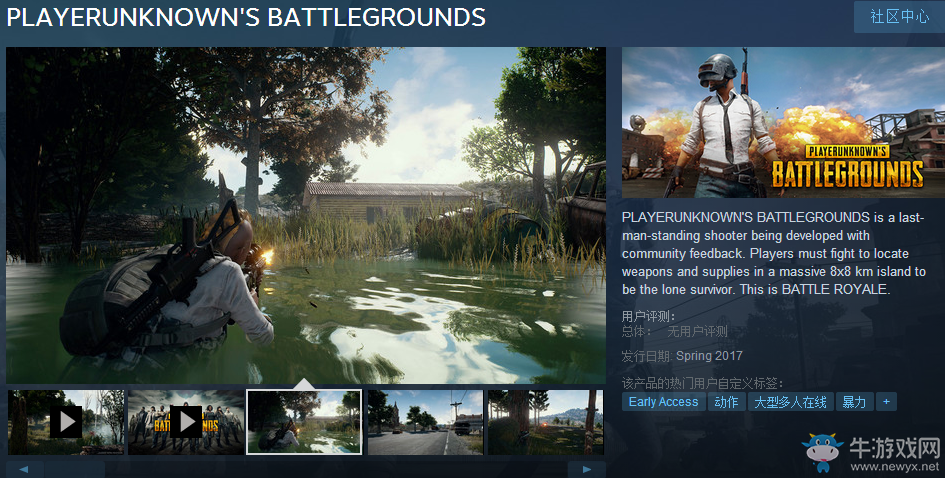Click the 动作 action tag
The image size is (945, 478).
coord(726,402)
